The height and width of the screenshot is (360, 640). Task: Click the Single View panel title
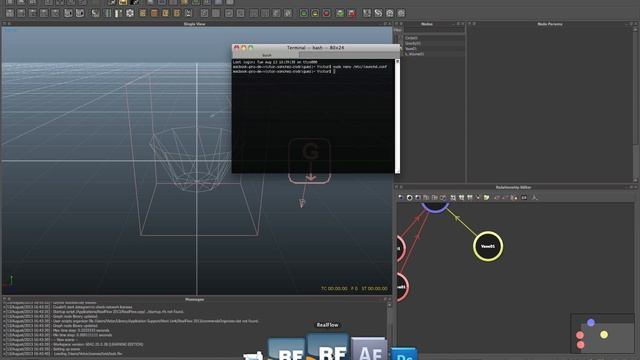pyautogui.click(x=194, y=24)
